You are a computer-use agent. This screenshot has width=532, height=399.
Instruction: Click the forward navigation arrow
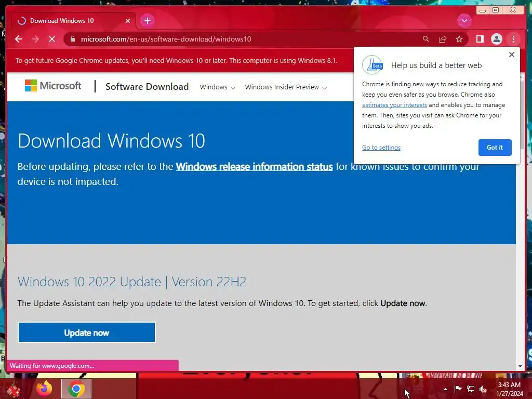click(x=35, y=39)
